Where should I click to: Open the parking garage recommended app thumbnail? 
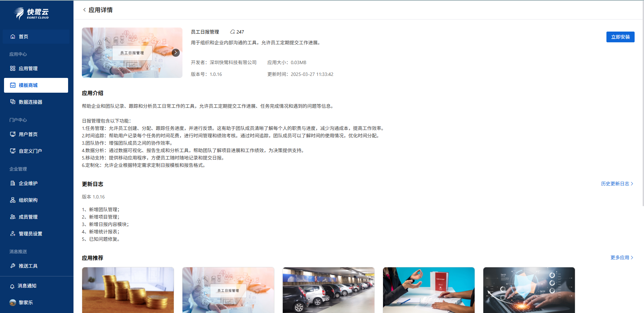(328, 290)
